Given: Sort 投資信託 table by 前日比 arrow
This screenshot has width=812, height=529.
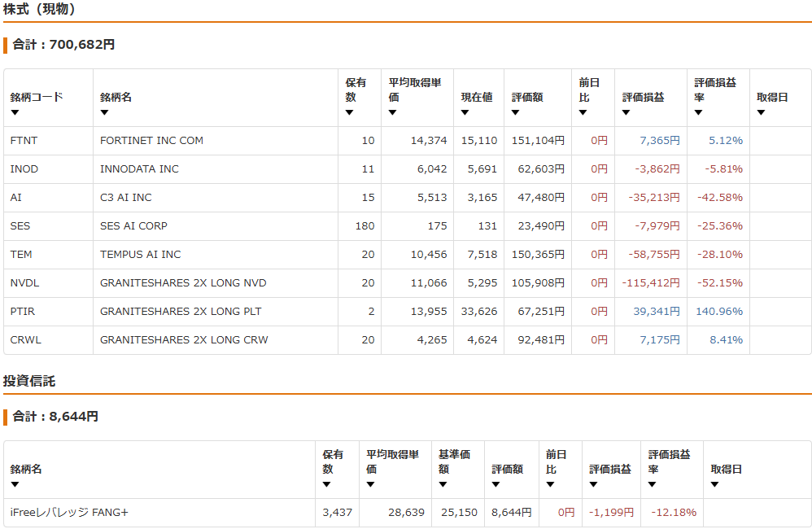Looking at the screenshot, I should point(550,484).
